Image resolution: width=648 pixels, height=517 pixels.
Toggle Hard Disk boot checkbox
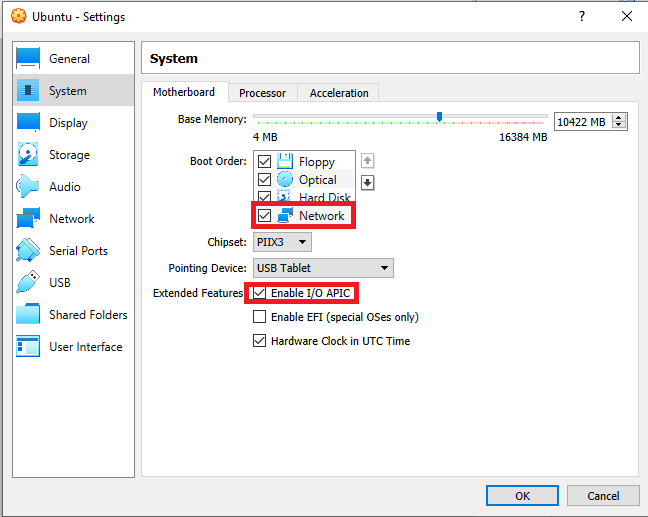[x=264, y=196]
